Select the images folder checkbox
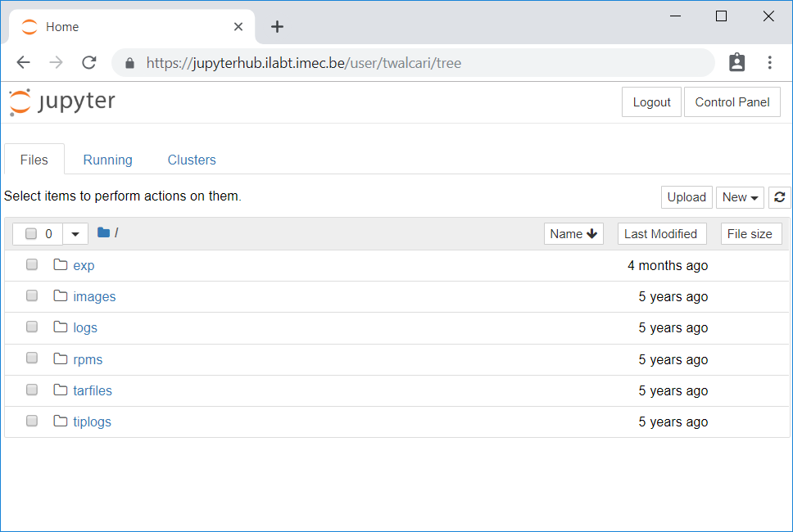Viewport: 793px width, 532px height. [32, 295]
